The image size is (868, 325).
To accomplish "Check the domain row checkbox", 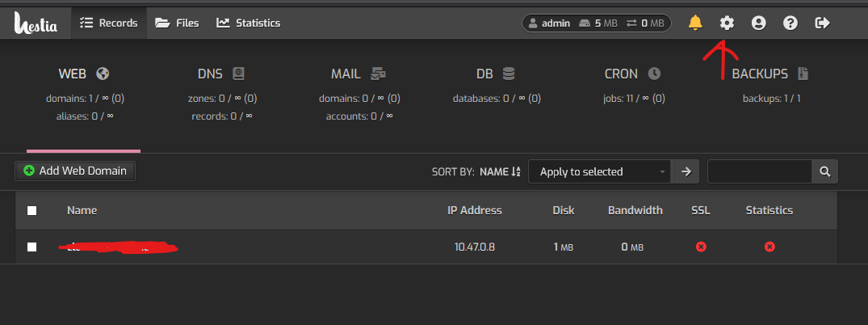I will click(32, 247).
